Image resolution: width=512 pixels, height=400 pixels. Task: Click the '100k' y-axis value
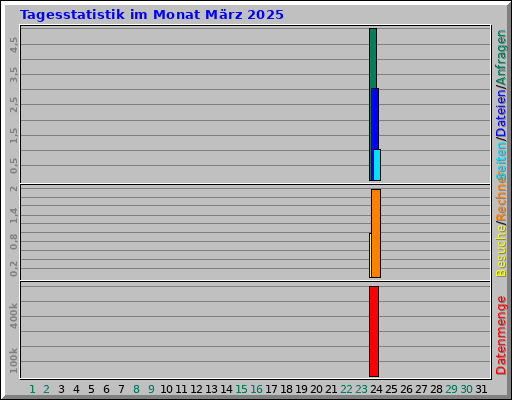click(x=14, y=361)
